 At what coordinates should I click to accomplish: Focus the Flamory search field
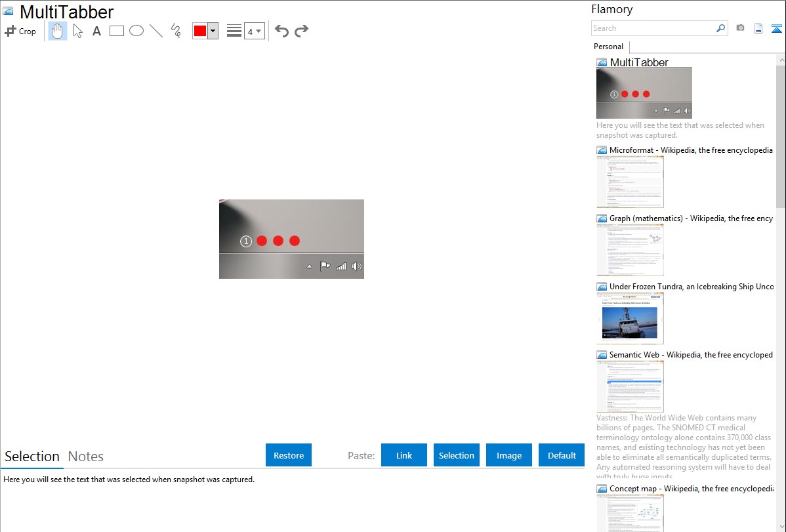click(653, 28)
